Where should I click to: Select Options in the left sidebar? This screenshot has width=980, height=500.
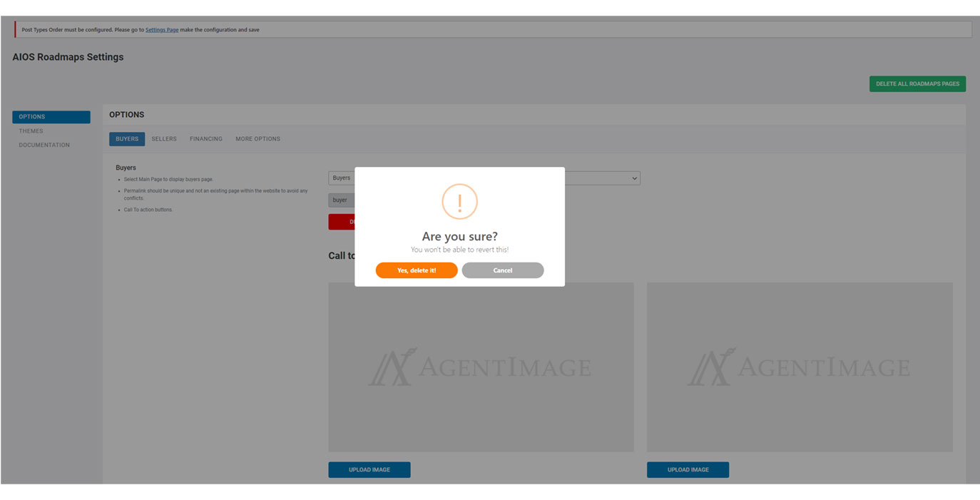pos(51,117)
